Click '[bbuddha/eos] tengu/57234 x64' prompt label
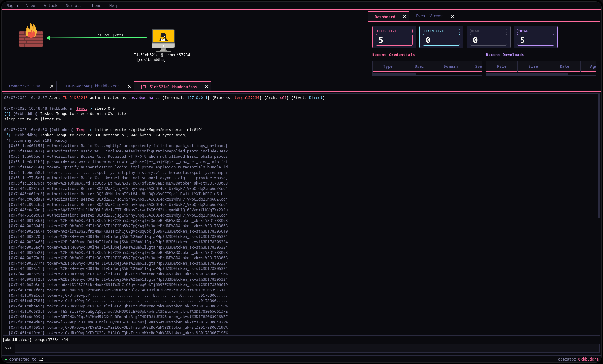Screen dimensions: 603x364 36,340
